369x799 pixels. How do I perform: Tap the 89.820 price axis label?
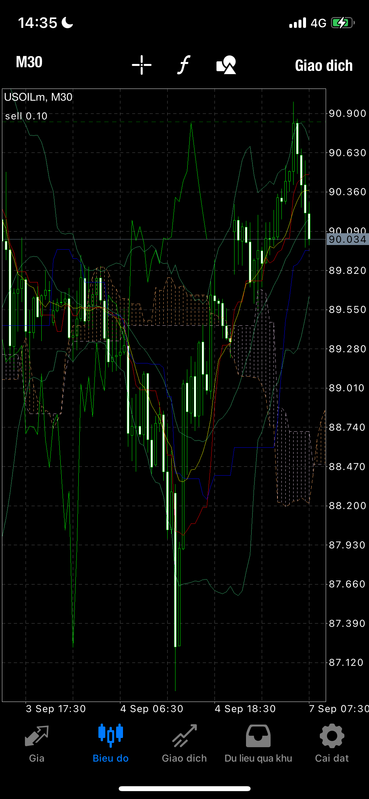pyautogui.click(x=348, y=270)
